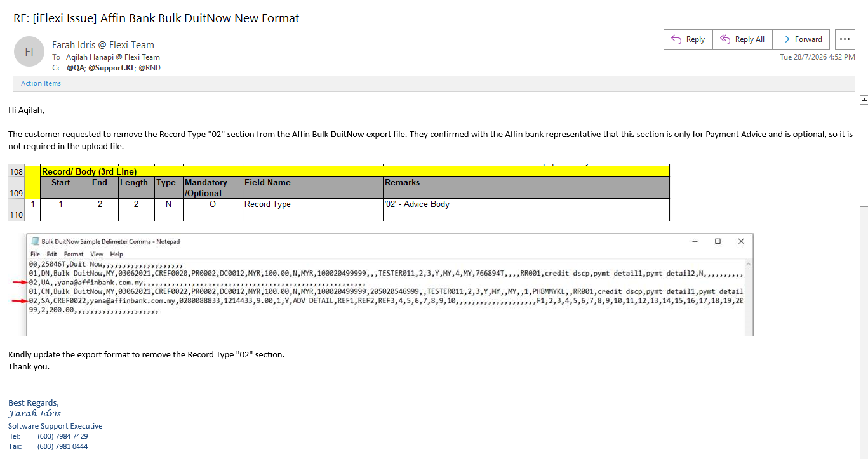Minimize the Notepad window in the image
The image size is (868, 459).
[694, 241]
